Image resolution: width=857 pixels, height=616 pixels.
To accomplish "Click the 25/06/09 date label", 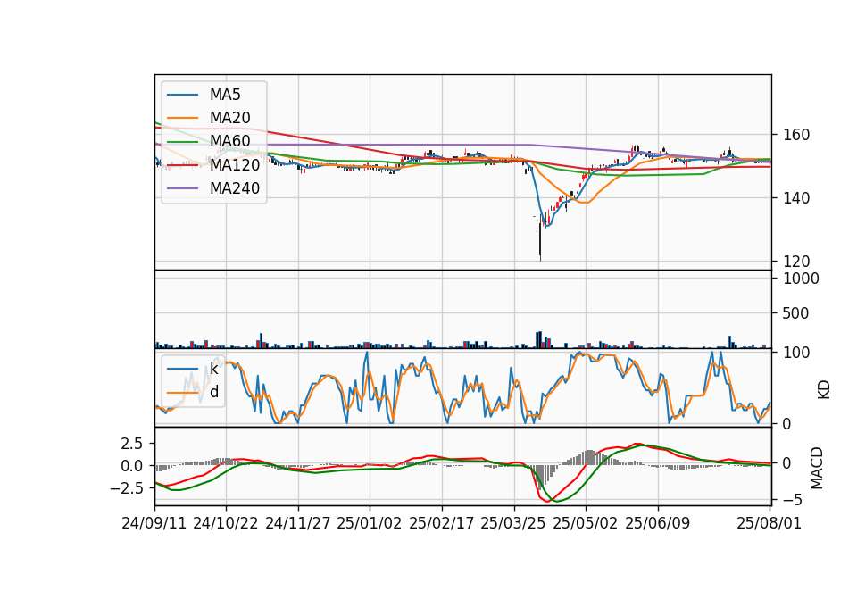I will 658,523.
